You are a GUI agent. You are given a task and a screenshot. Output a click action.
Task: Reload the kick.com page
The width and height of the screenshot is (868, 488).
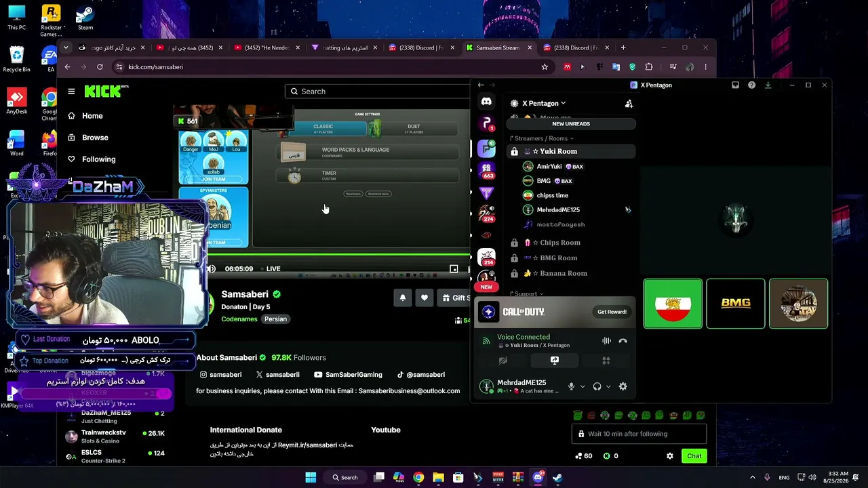(100, 67)
